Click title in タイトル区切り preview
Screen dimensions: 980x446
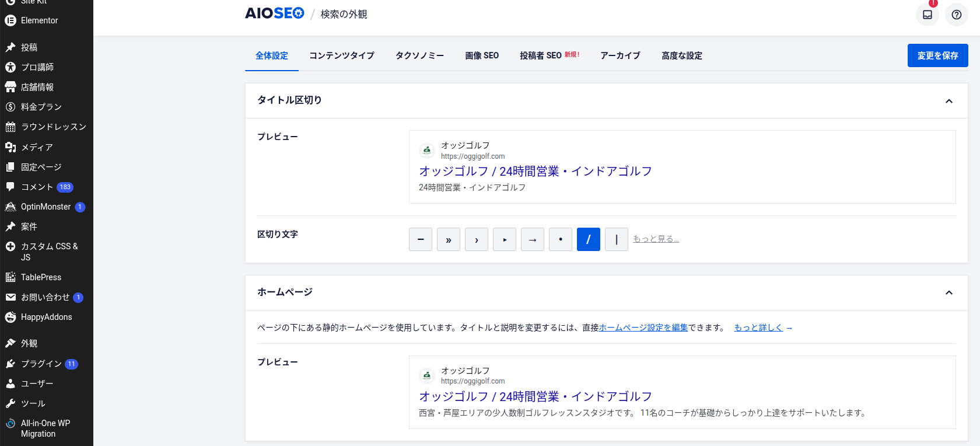pos(535,171)
